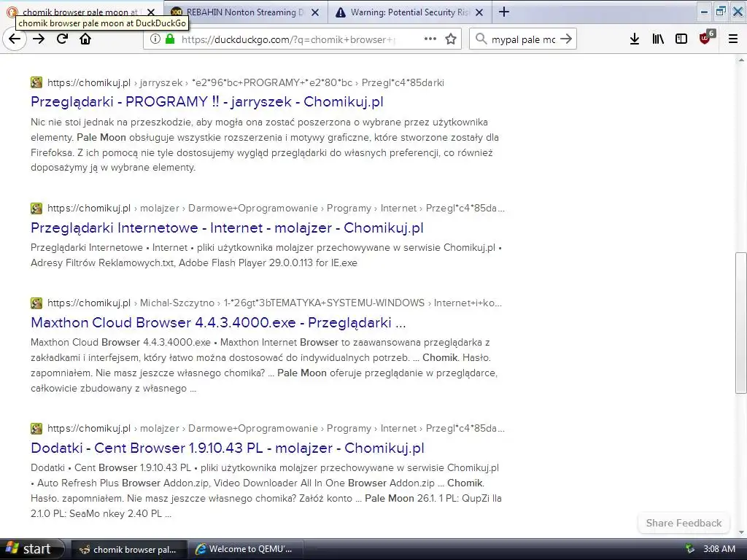Viewport: 747px width, 560px height.
Task: Open the library bookmarks and history icon
Action: [x=658, y=39]
